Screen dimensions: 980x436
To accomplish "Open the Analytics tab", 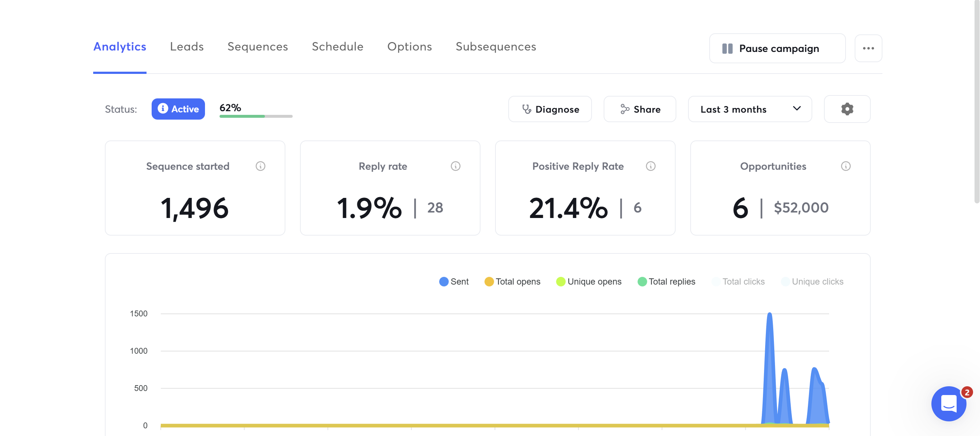I will click(x=119, y=46).
